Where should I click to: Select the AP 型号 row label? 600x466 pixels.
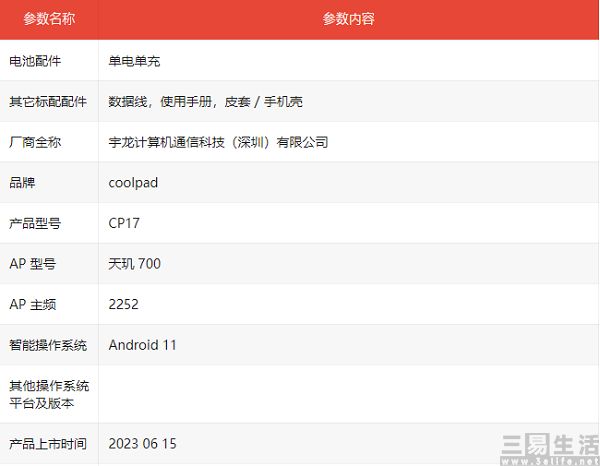pos(32,264)
